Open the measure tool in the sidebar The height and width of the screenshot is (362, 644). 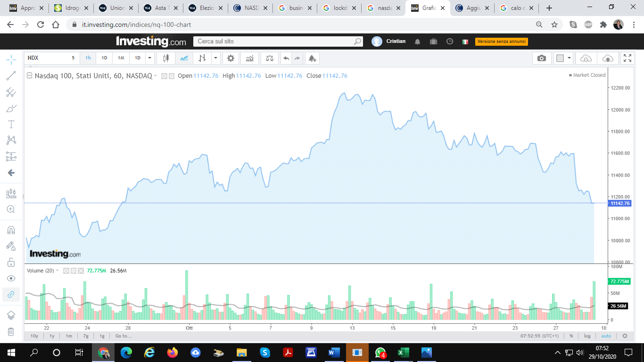[11, 193]
